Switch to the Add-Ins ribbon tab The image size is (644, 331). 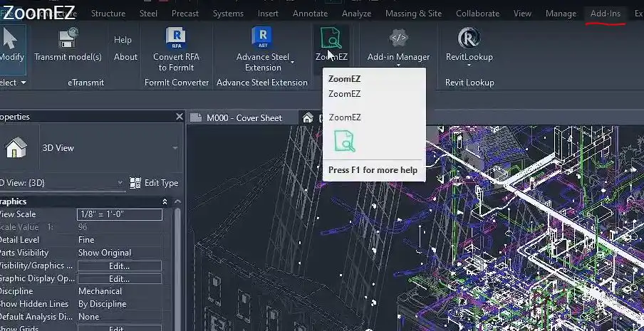click(x=606, y=14)
